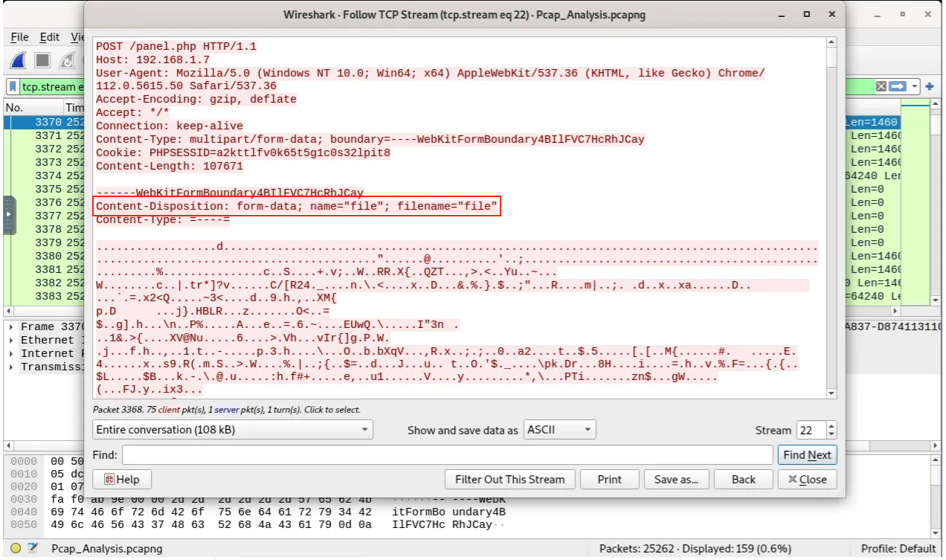Select packet 3375 in the packet list

tap(44, 189)
